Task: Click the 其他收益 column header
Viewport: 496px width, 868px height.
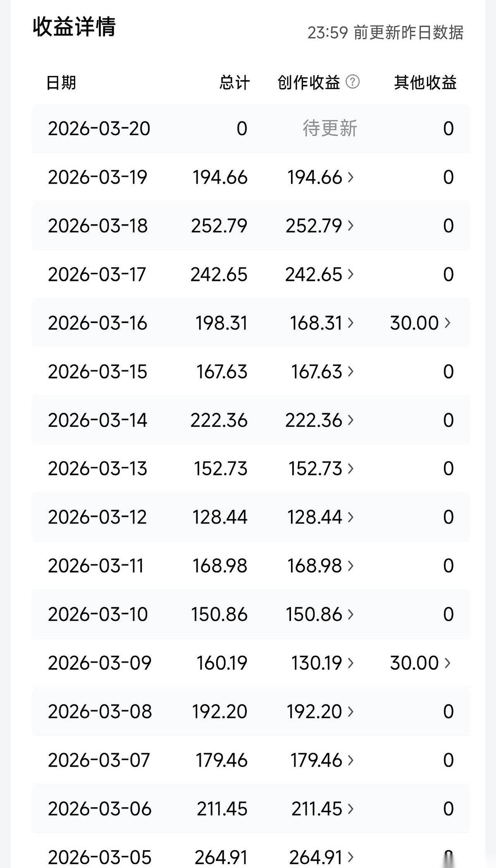Action: [425, 82]
